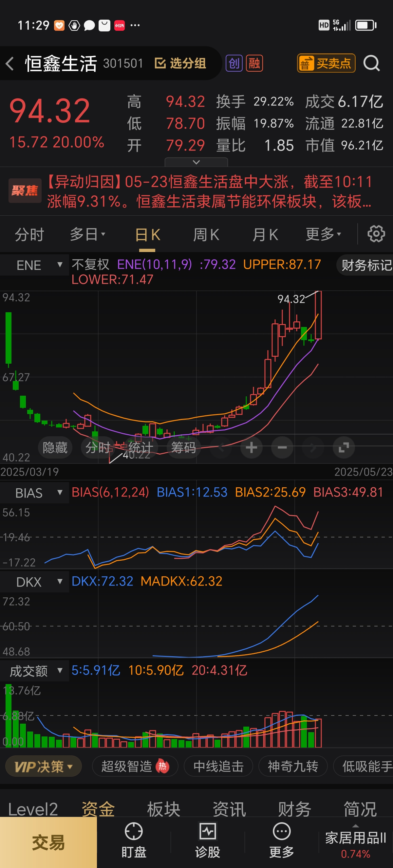Tap the 热 hot badge icon
This screenshot has height=868, width=393.
coord(162,767)
